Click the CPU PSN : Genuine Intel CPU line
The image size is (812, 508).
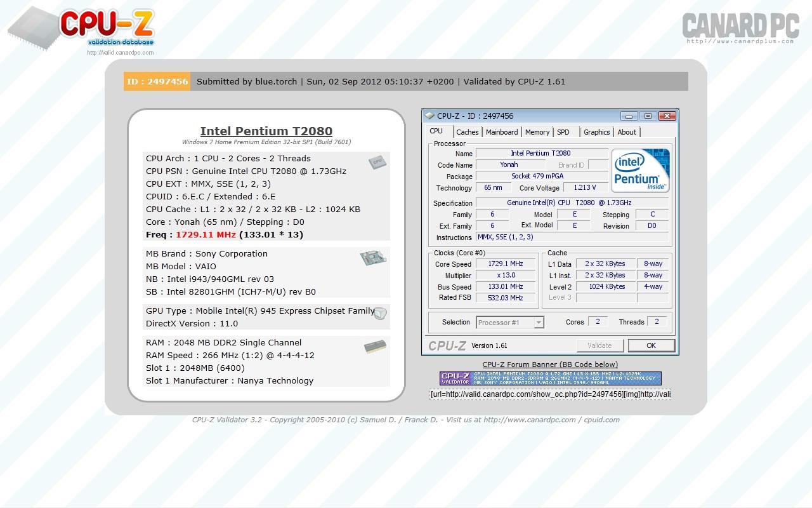(x=246, y=171)
